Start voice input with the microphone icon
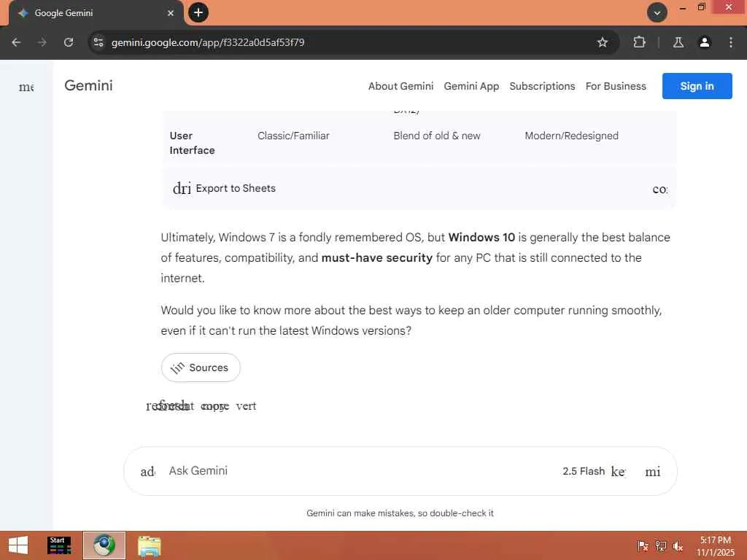The height and width of the screenshot is (560, 747). tap(653, 472)
